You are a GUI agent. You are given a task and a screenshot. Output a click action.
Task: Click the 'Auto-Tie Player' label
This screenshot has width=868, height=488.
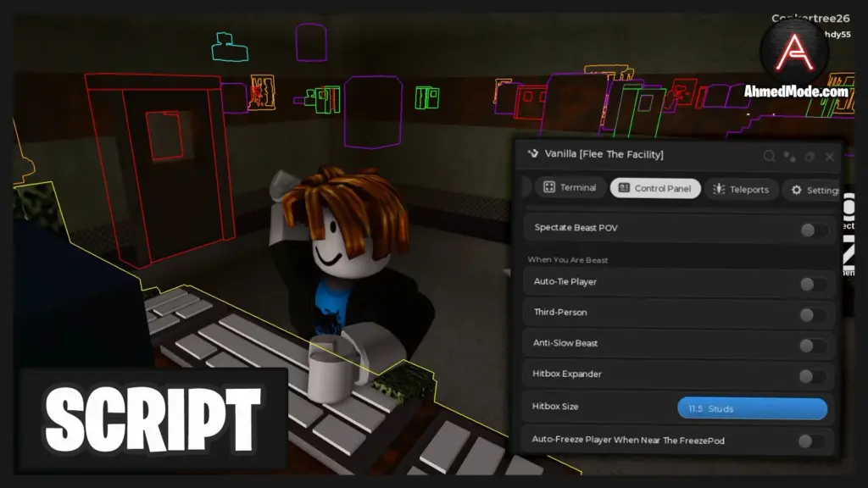pyautogui.click(x=565, y=281)
